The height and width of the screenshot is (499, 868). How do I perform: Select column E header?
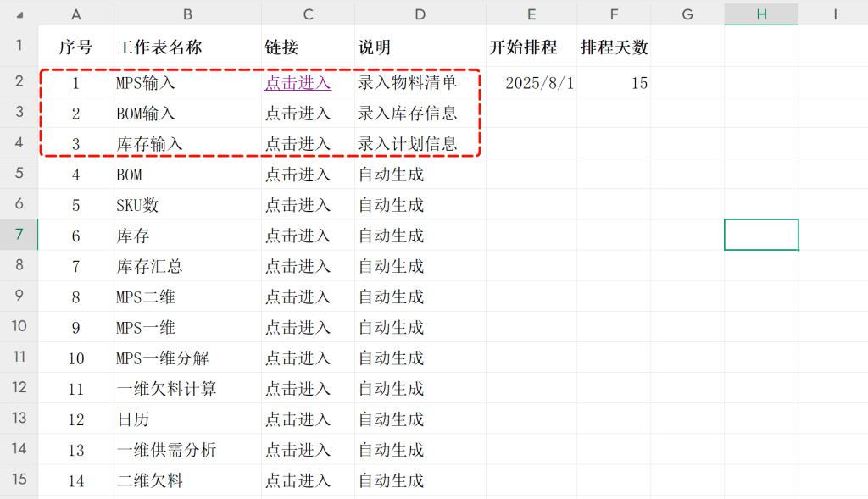pyautogui.click(x=531, y=14)
